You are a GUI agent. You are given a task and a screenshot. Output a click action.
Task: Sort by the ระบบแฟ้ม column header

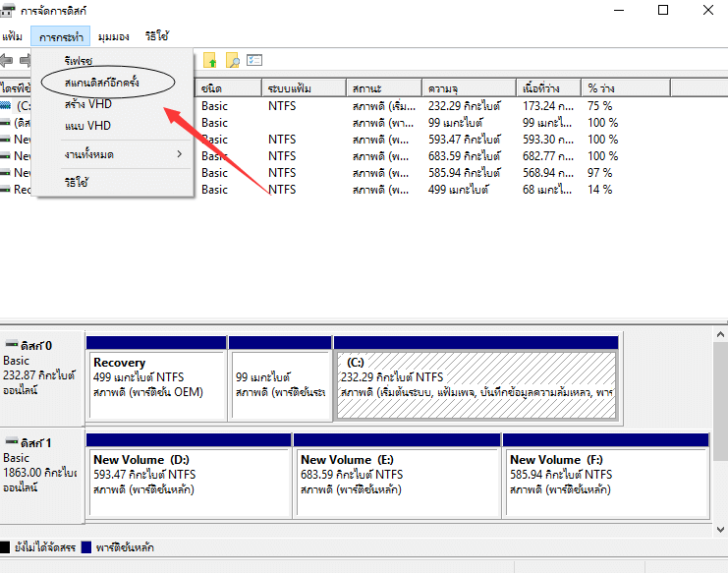point(305,87)
